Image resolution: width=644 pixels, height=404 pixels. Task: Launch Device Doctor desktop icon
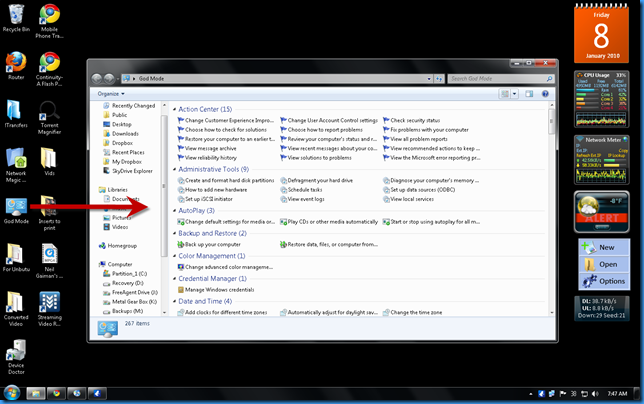click(16, 356)
